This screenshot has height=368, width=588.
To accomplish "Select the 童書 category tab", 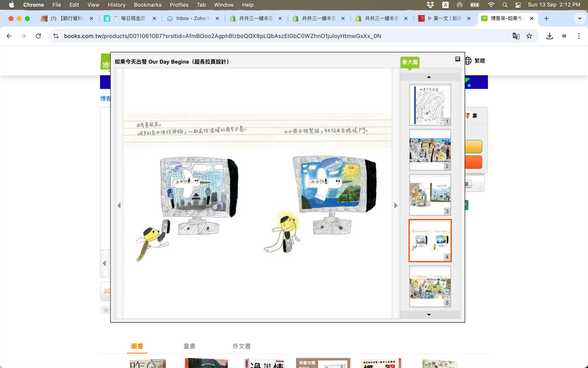I will (x=189, y=346).
